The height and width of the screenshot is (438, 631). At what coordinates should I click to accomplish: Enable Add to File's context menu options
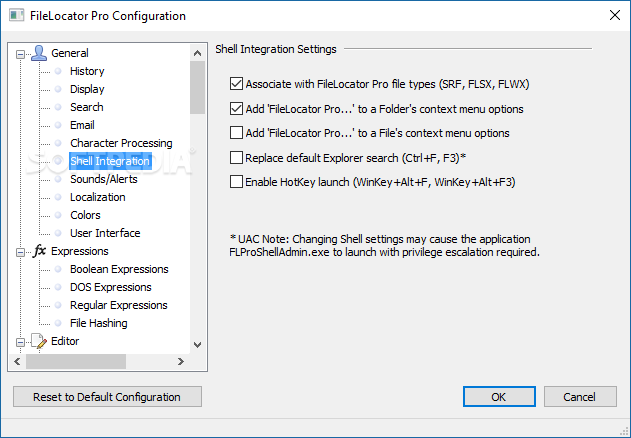(x=236, y=133)
